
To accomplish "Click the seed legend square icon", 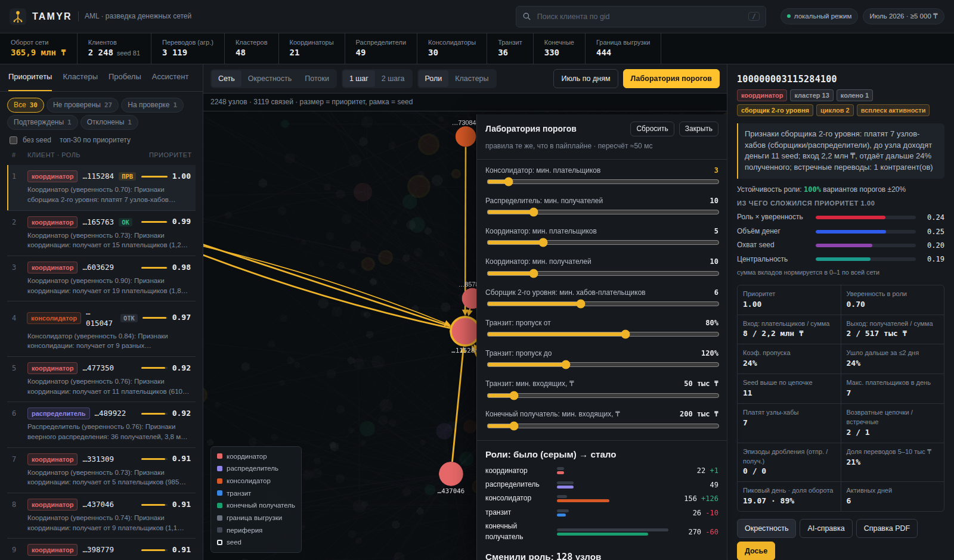I will tap(219, 542).
